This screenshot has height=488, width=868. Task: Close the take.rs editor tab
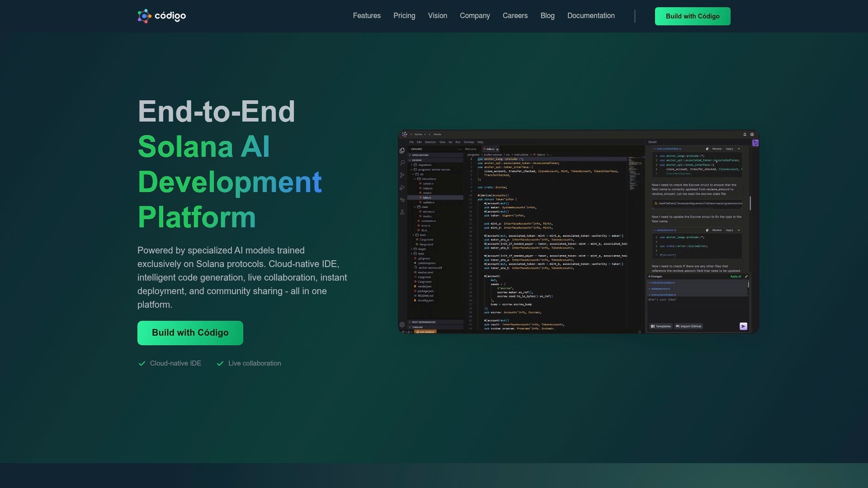coord(497,149)
